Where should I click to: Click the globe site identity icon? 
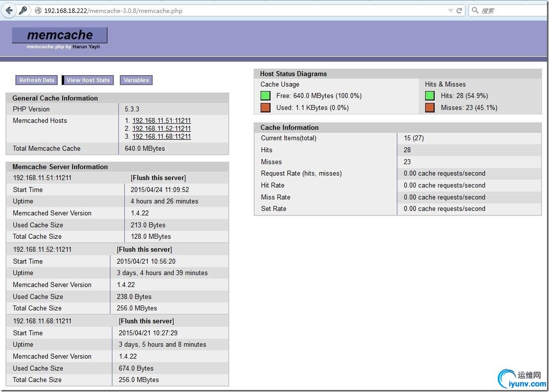[38, 11]
